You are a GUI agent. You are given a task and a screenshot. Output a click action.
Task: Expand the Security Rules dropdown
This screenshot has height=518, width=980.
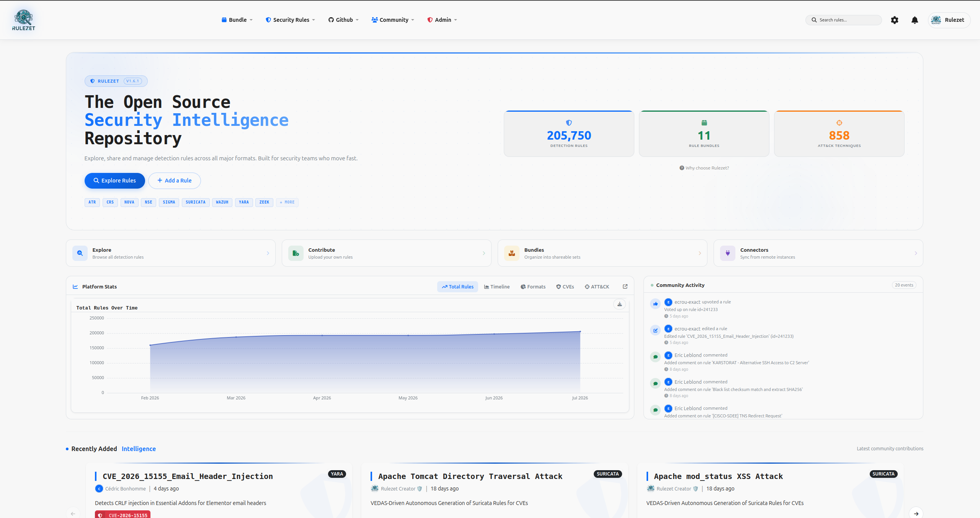(x=290, y=20)
